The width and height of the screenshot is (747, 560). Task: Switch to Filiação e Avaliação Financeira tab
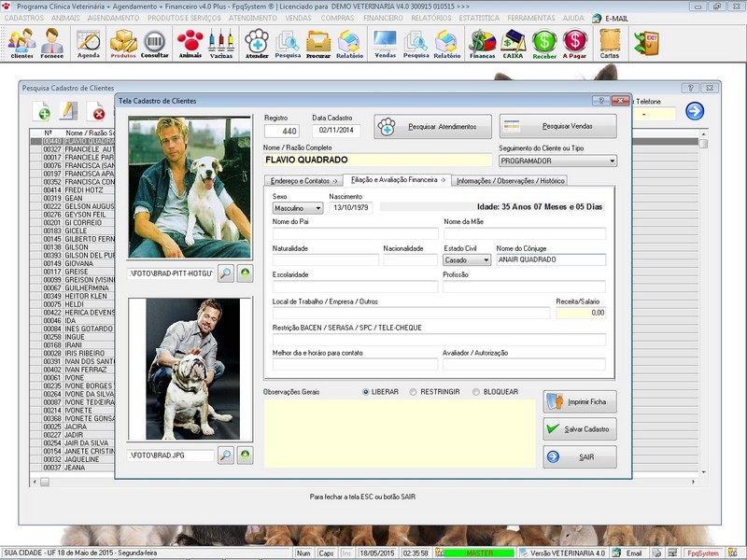[x=398, y=180]
